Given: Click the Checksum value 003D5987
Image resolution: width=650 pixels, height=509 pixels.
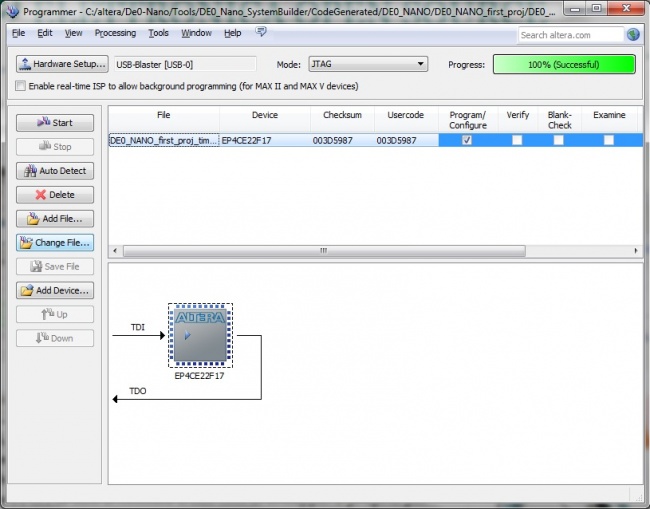Looking at the screenshot, I should (332, 140).
